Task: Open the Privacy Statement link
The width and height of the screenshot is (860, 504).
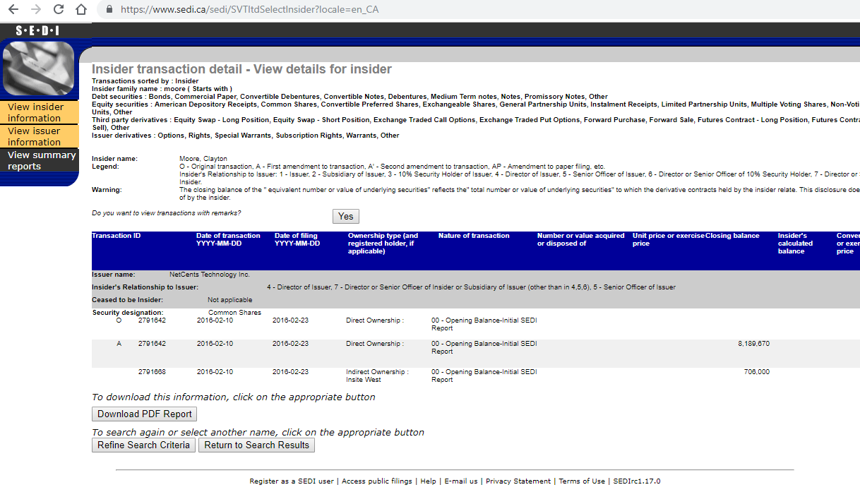Action: [x=518, y=481]
